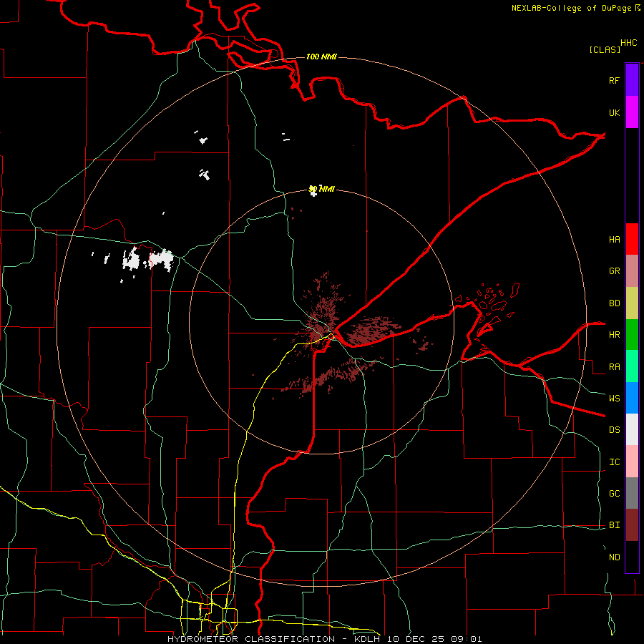Click the HHC product label

[628, 43]
